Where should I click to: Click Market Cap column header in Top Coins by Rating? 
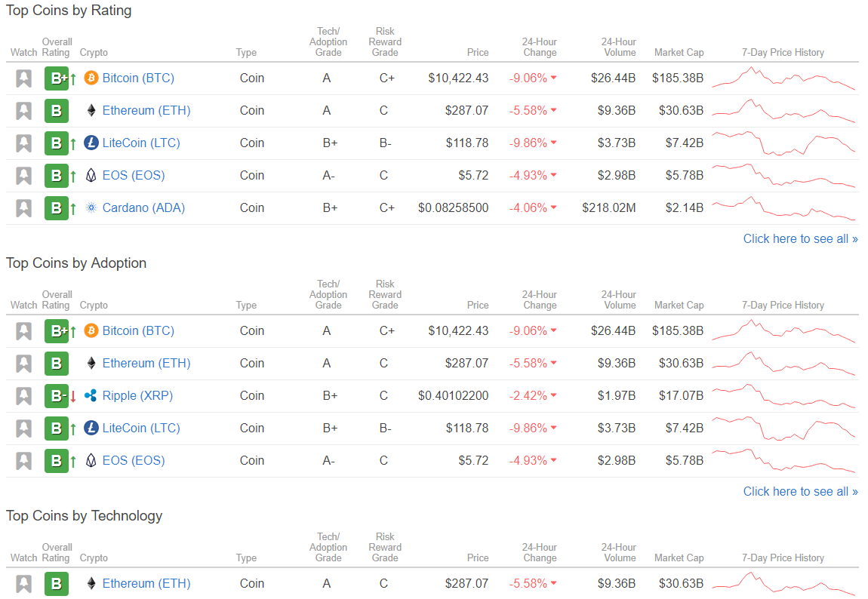[679, 53]
